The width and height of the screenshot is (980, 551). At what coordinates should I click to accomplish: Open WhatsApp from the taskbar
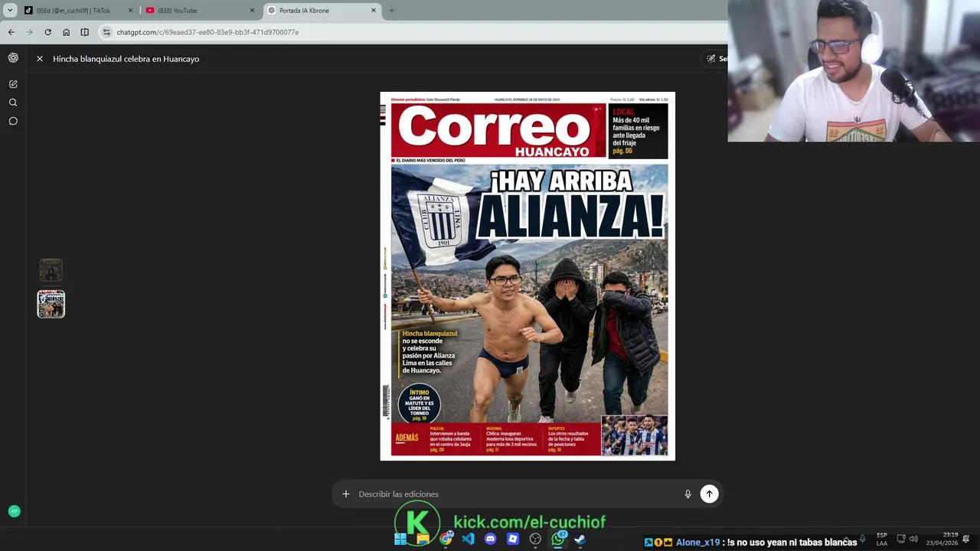558,540
